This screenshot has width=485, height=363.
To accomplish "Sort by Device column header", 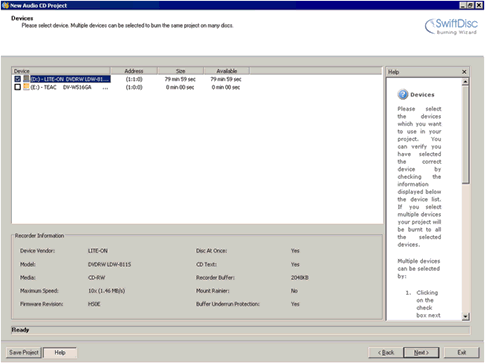I will pos(61,71).
